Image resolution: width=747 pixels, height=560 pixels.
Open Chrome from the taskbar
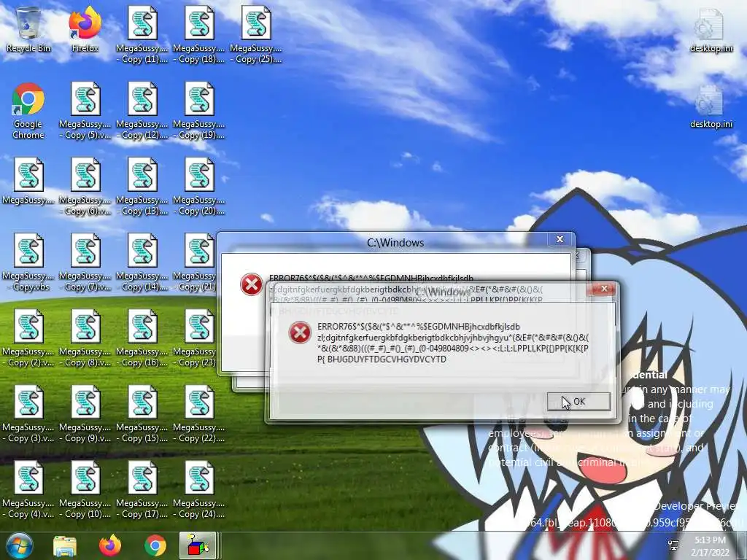pyautogui.click(x=155, y=545)
